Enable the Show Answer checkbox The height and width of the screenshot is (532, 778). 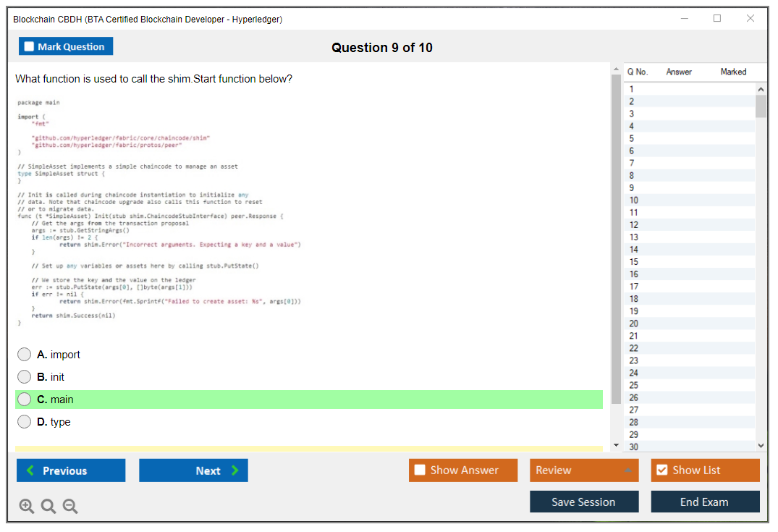point(420,470)
